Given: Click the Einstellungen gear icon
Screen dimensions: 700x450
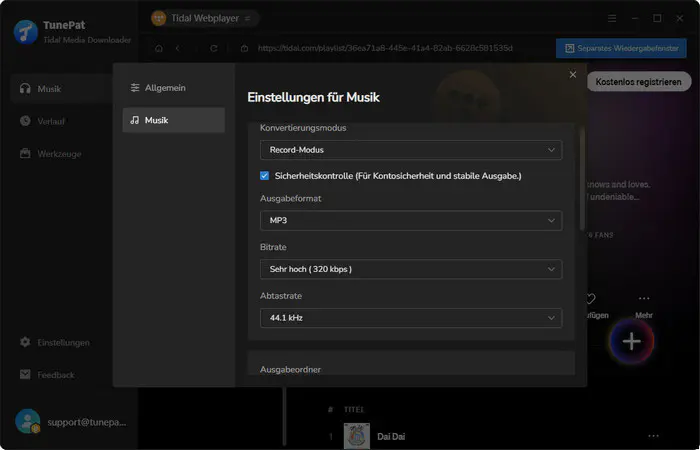Looking at the screenshot, I should pos(25,342).
